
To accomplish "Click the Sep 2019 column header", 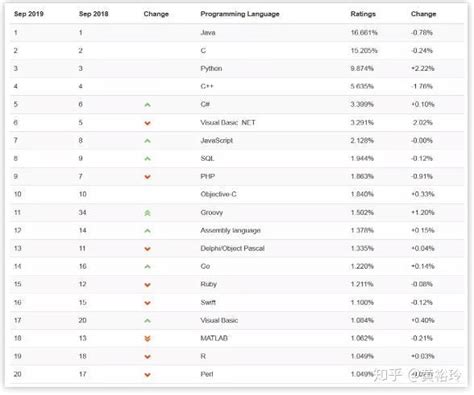I will 29,14.
